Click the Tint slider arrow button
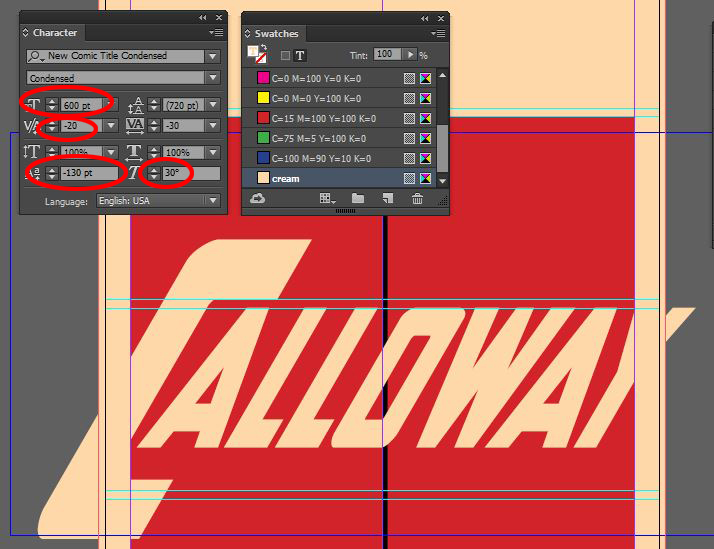This screenshot has width=714, height=549. click(410, 54)
